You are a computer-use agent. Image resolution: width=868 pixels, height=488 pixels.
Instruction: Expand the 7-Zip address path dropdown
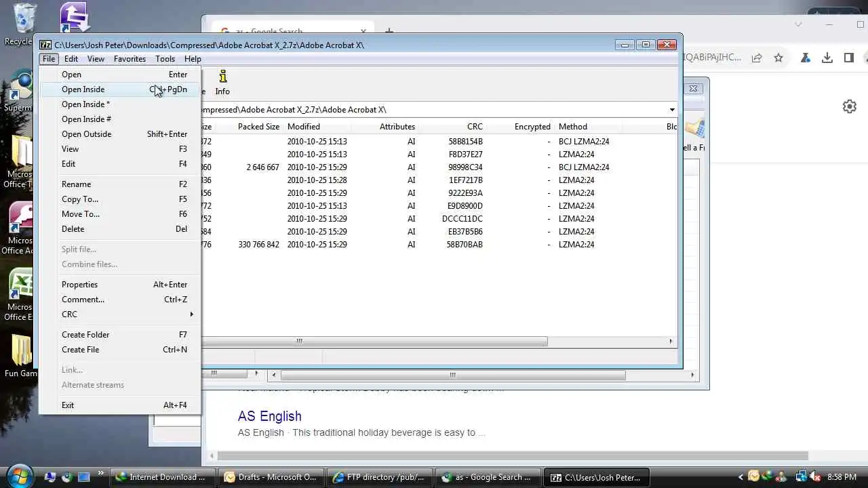pyautogui.click(x=672, y=110)
